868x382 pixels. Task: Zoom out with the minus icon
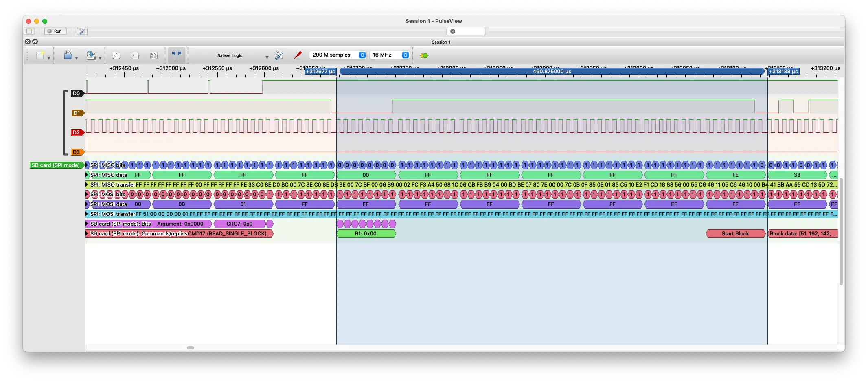point(135,55)
